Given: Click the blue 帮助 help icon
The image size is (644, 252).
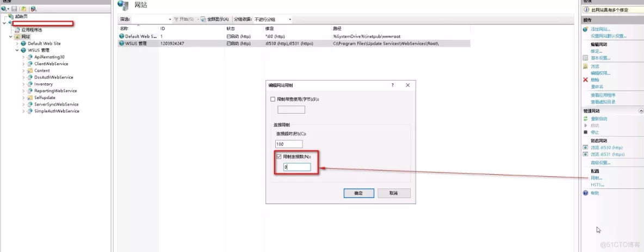Looking at the screenshot, I should coord(586,193).
